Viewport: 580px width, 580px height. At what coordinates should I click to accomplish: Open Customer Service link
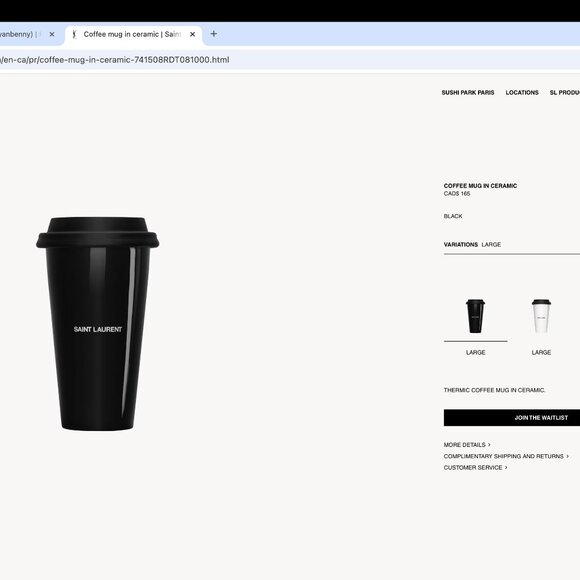pyautogui.click(x=475, y=468)
